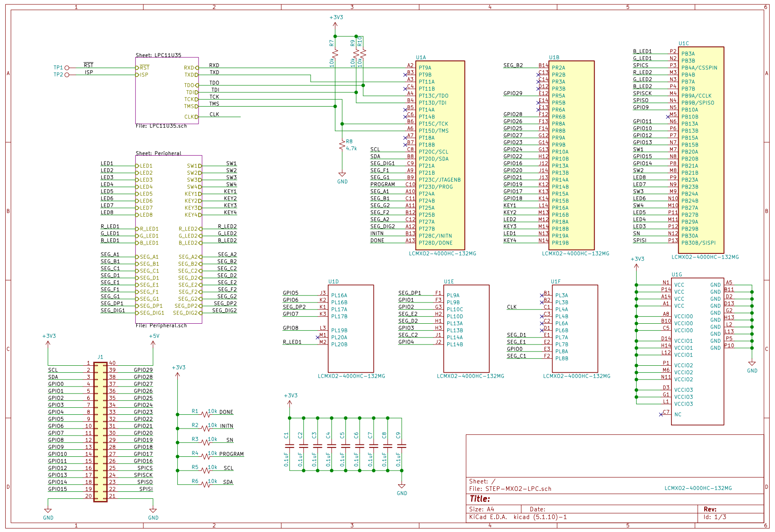Select the U1C FPGA unit body
The image size is (775, 532).
pyautogui.click(x=701, y=150)
